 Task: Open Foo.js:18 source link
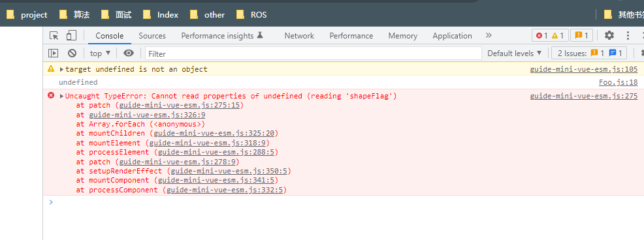618,82
